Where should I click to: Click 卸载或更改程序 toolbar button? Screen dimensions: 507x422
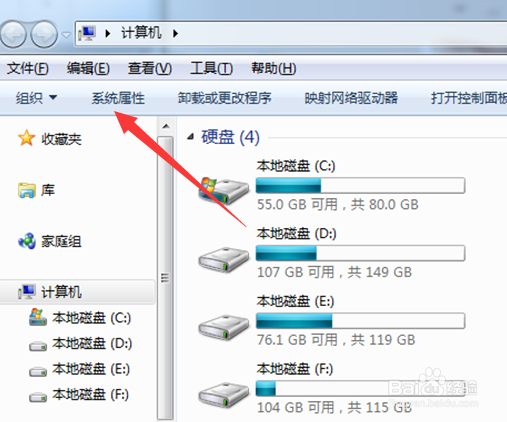224,98
